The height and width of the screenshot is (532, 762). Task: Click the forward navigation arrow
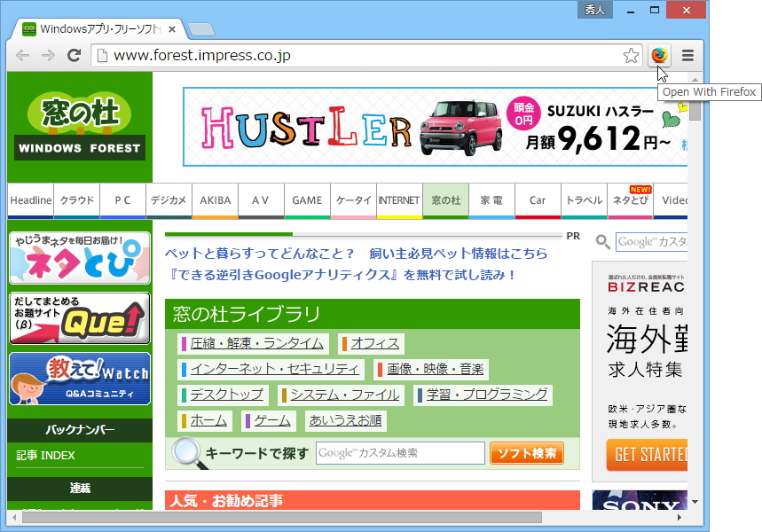click(x=48, y=55)
